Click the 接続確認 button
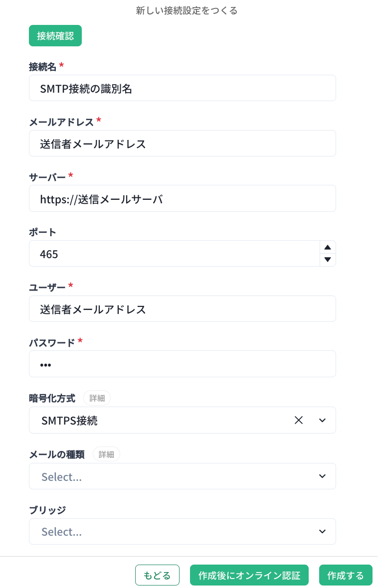 point(55,36)
